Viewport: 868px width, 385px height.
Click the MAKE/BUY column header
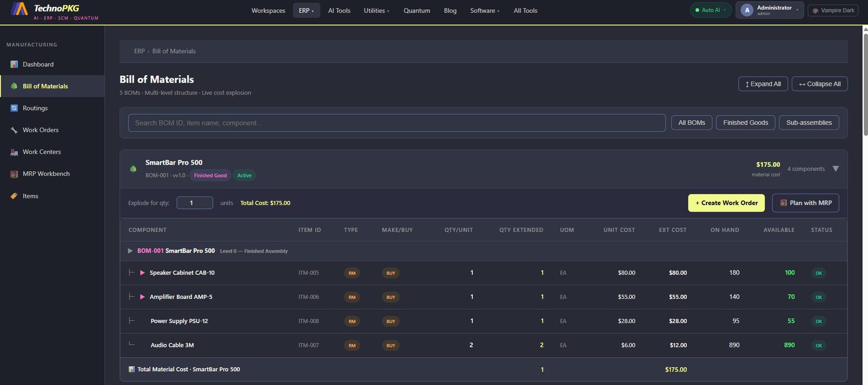coord(398,230)
